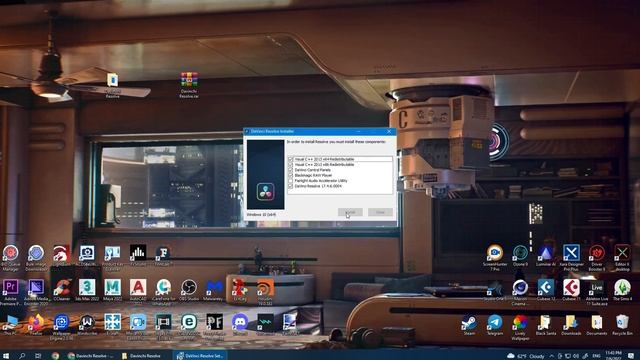Open the FL Studio desktop shortcut
The width and height of the screenshot is (640, 360).
coord(138,256)
